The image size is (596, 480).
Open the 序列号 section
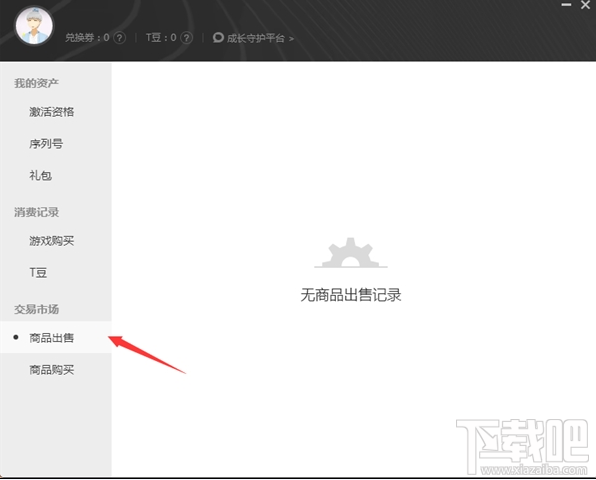[46, 144]
